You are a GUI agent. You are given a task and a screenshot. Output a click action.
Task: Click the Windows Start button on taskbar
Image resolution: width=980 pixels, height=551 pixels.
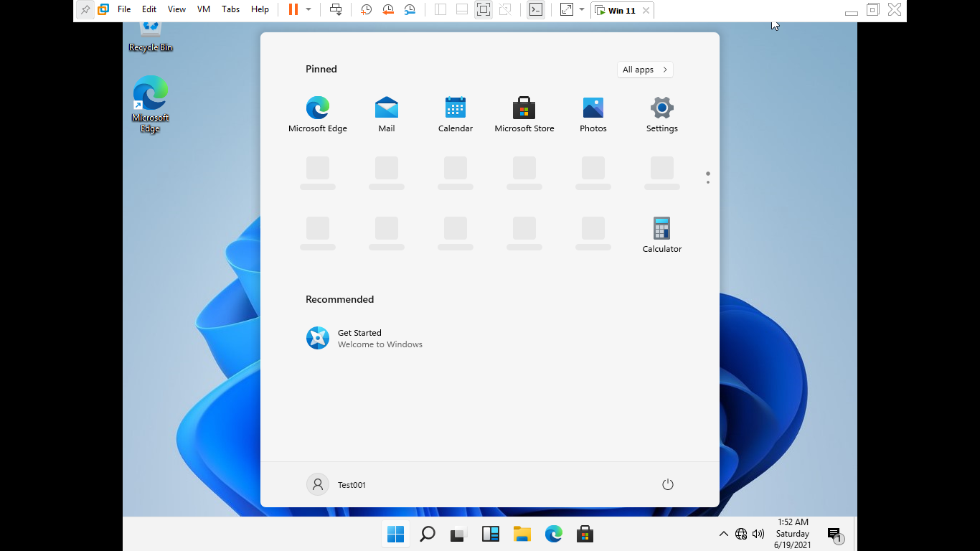coord(395,534)
